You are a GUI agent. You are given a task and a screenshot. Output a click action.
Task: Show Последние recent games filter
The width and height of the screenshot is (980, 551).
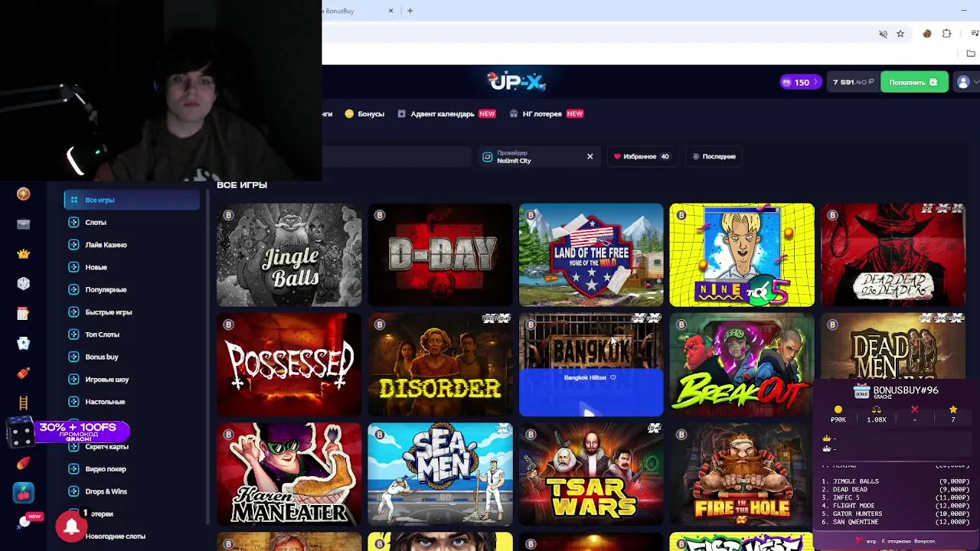714,156
